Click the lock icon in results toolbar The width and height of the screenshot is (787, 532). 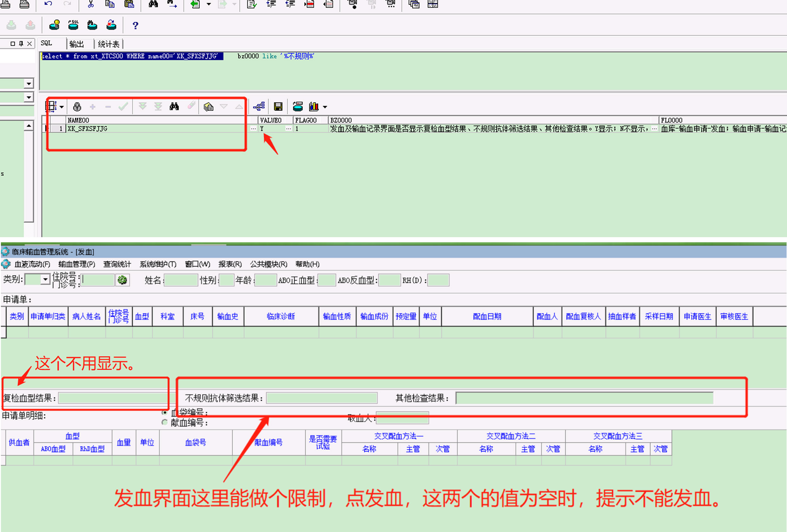pos(77,107)
